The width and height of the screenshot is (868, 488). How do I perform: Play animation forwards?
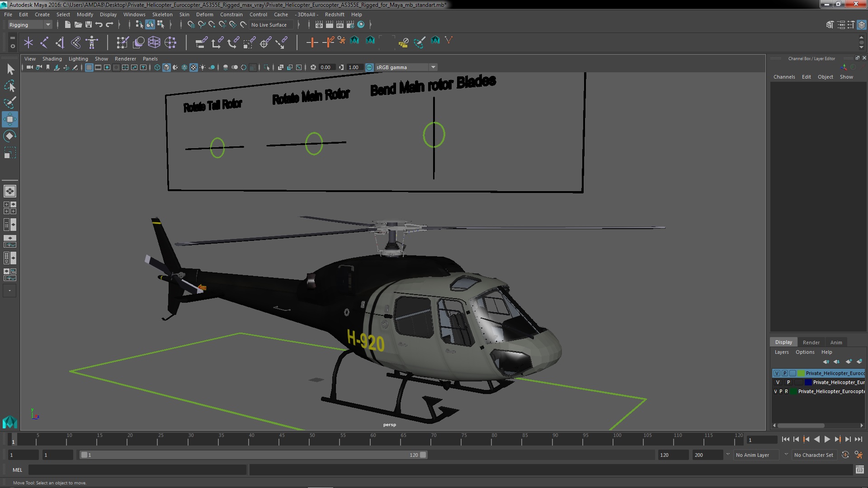[x=827, y=439]
